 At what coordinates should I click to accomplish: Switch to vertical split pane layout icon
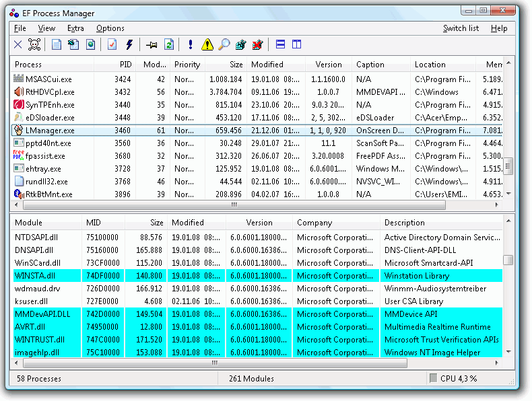pyautogui.click(x=296, y=45)
